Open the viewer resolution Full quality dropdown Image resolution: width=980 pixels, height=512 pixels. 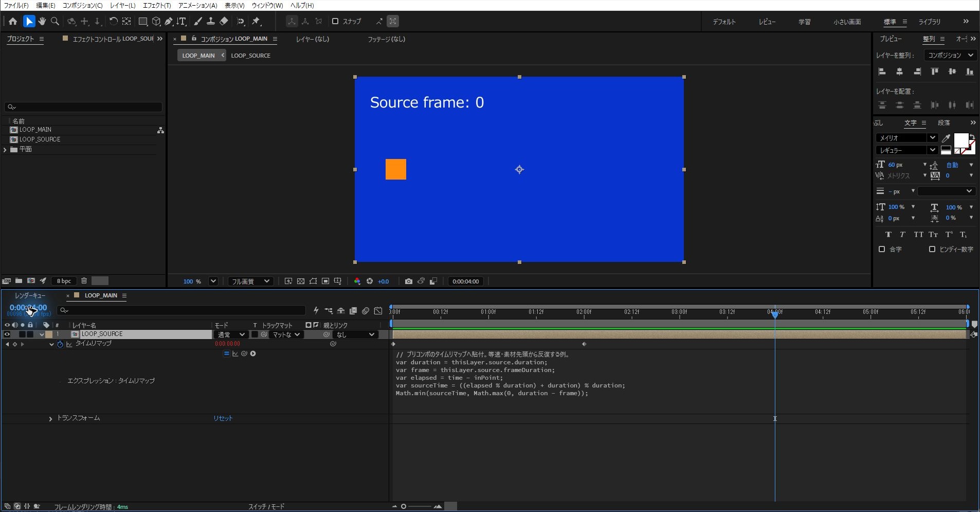tap(250, 281)
